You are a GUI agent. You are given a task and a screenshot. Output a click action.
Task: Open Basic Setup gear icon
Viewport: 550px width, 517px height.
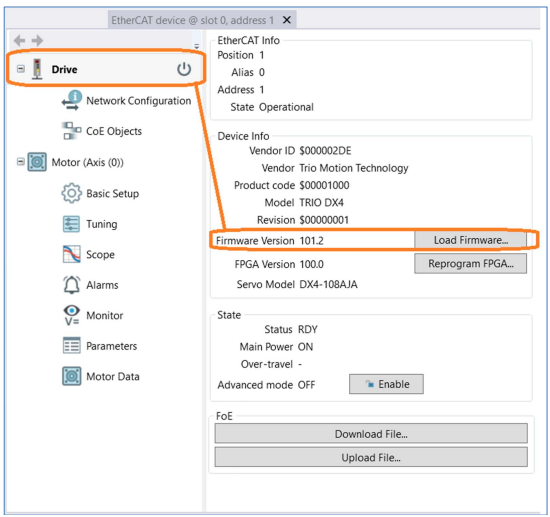point(72,193)
